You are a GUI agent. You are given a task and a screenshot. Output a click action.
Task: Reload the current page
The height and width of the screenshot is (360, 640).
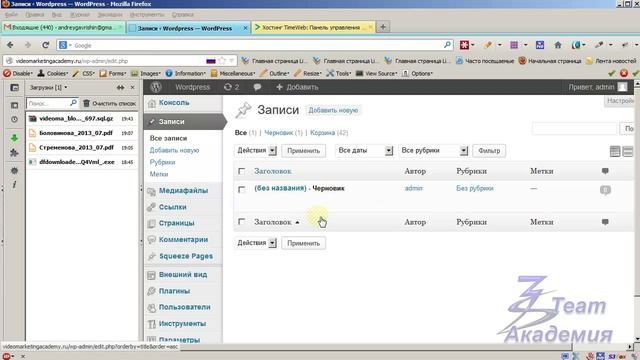[x=46, y=45]
